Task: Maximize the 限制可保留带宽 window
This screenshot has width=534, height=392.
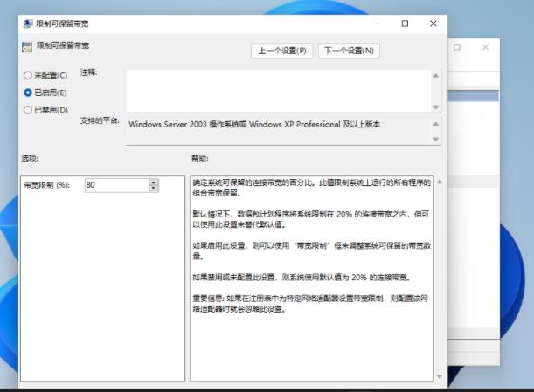Action: tap(405, 24)
